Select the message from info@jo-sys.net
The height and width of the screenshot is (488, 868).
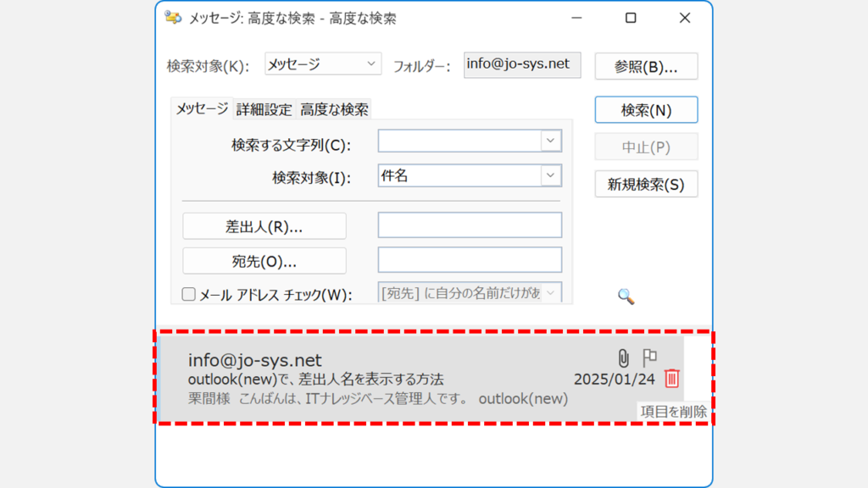[420, 379]
